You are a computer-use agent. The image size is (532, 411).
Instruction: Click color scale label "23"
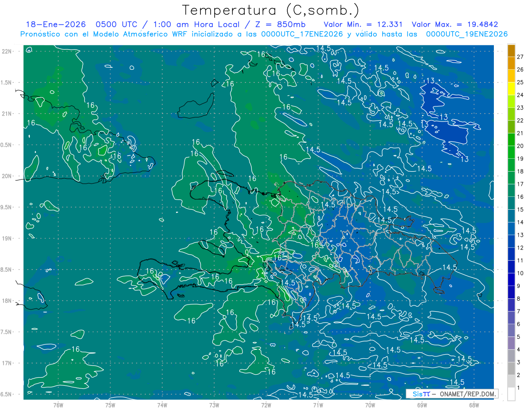(520, 108)
